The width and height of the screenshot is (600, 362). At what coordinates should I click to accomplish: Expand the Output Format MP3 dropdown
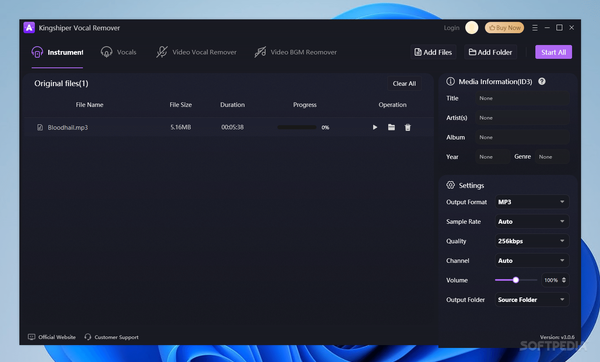coord(532,202)
